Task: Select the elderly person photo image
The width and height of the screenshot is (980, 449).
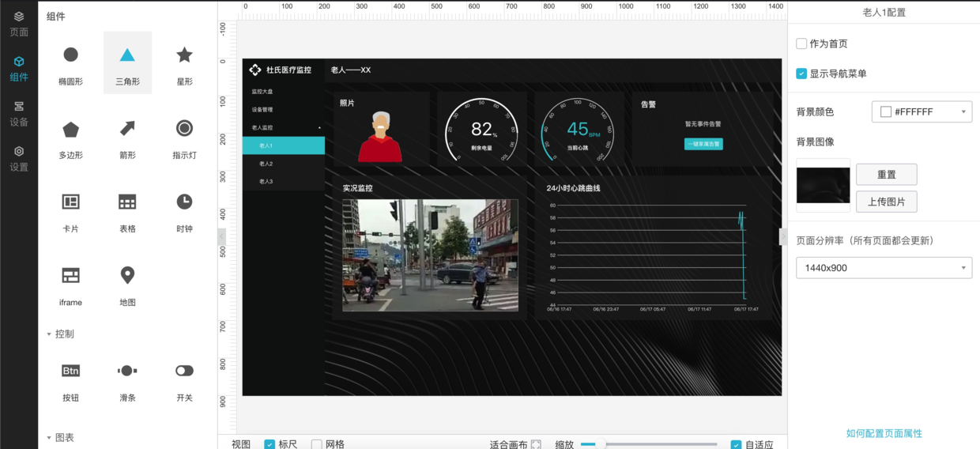Action: point(380,137)
